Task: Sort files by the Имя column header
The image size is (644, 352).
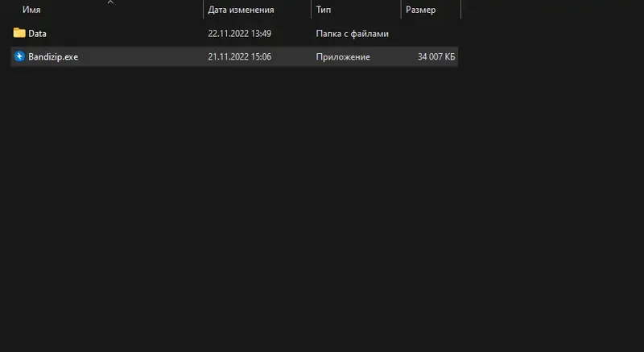Action: tap(31, 10)
